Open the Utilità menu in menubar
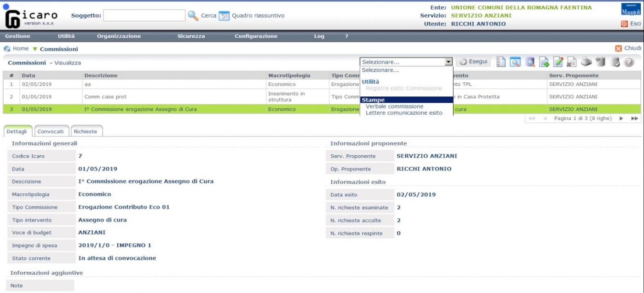Image resolution: width=644 pixels, height=293 pixels. coord(66,36)
